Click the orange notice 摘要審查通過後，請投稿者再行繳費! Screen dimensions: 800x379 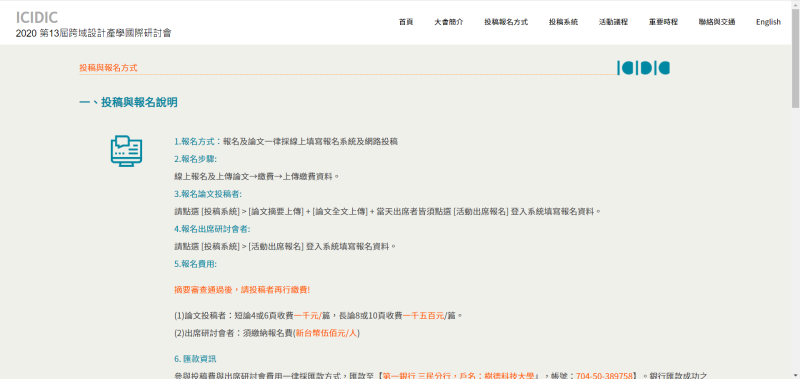click(x=242, y=290)
